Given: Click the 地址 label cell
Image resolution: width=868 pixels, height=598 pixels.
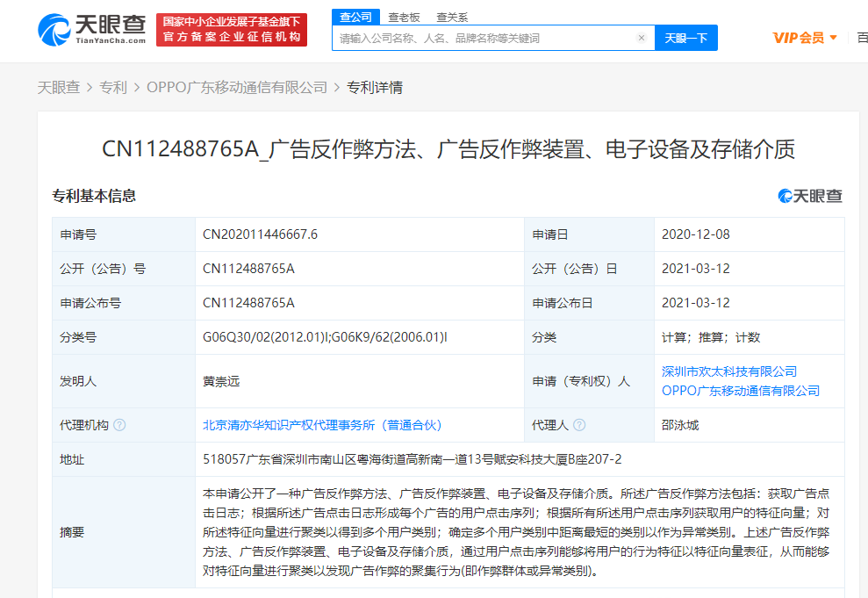Looking at the screenshot, I should (124, 459).
